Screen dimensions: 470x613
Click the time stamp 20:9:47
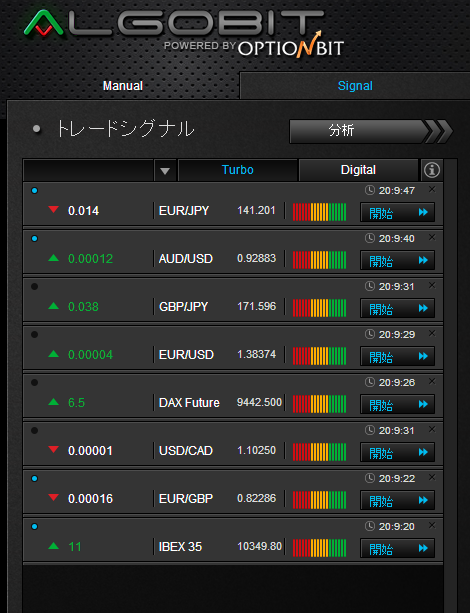tap(396, 191)
